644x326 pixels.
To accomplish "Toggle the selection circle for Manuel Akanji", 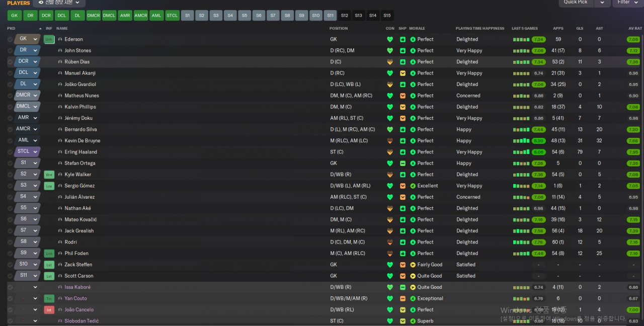I will click(10, 73).
